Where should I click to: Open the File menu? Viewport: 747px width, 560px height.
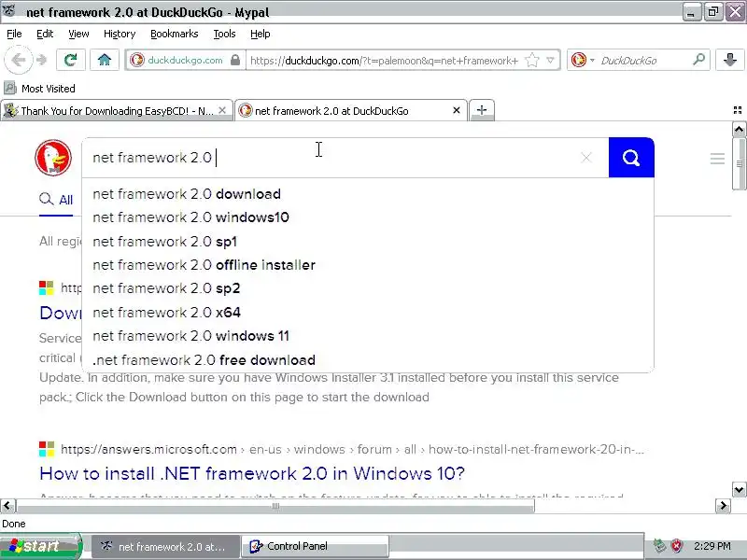point(14,34)
